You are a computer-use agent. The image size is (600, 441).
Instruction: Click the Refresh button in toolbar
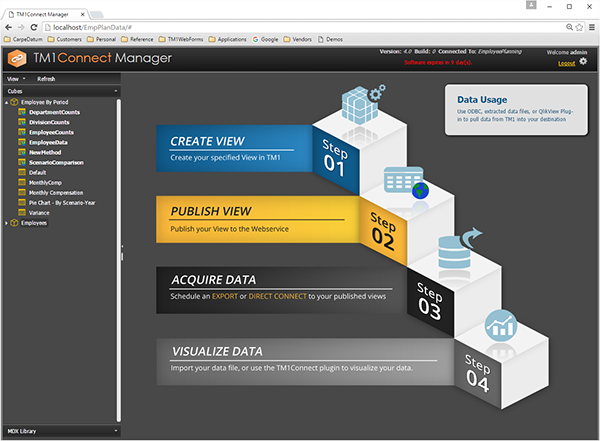[x=46, y=79]
